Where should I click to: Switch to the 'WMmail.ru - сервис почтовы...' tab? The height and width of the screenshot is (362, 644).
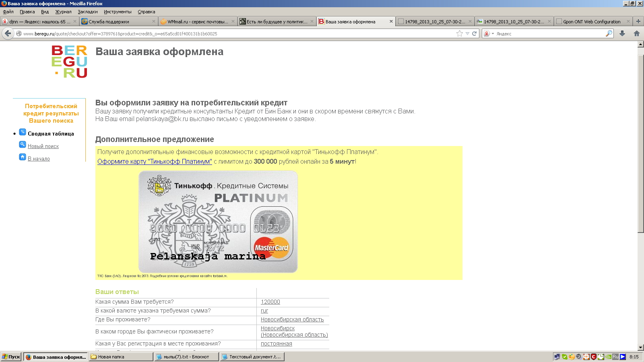[197, 21]
